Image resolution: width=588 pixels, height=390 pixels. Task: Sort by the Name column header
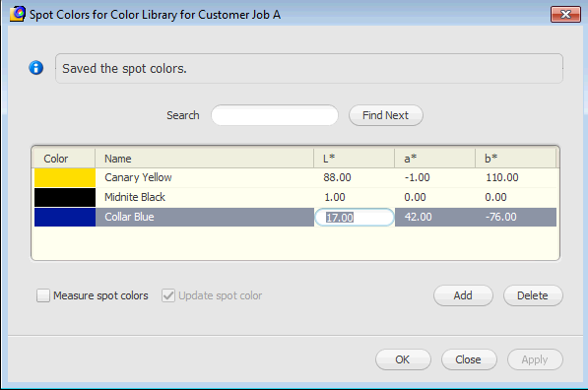click(205, 159)
